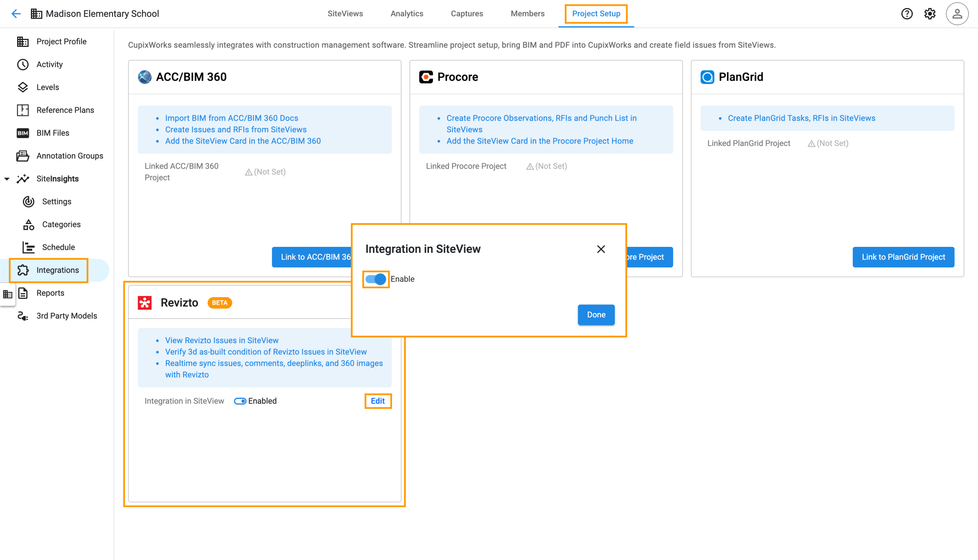Click the Link to ACC/BIM 360 button
Image resolution: width=978 pixels, height=560 pixels.
(x=312, y=257)
